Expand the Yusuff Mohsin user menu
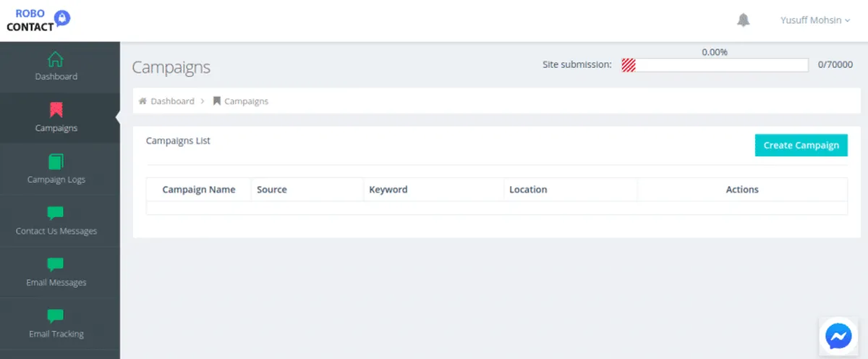 pos(815,20)
